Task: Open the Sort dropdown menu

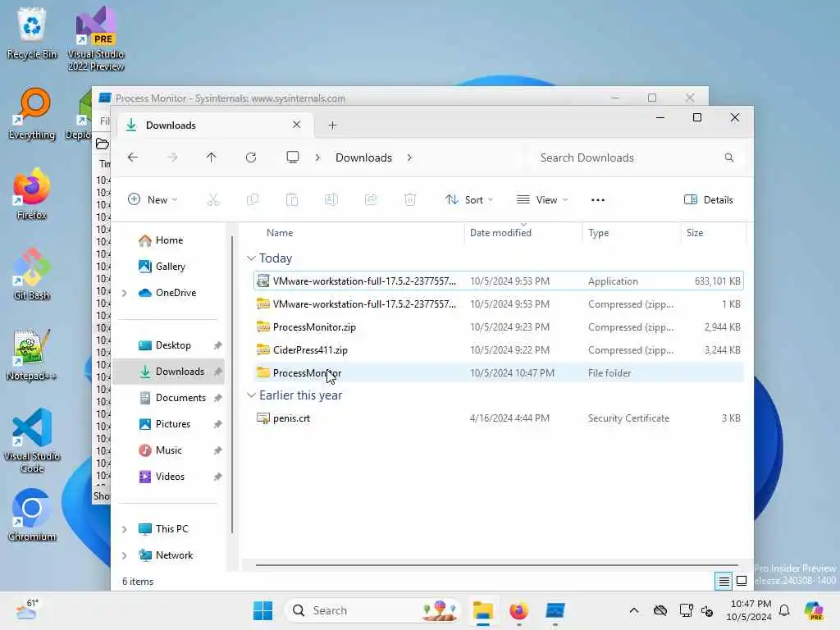Action: 469,200
